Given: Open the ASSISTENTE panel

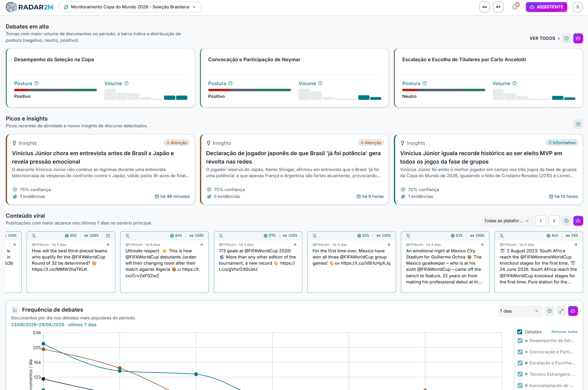Looking at the screenshot, I should click(x=547, y=7).
